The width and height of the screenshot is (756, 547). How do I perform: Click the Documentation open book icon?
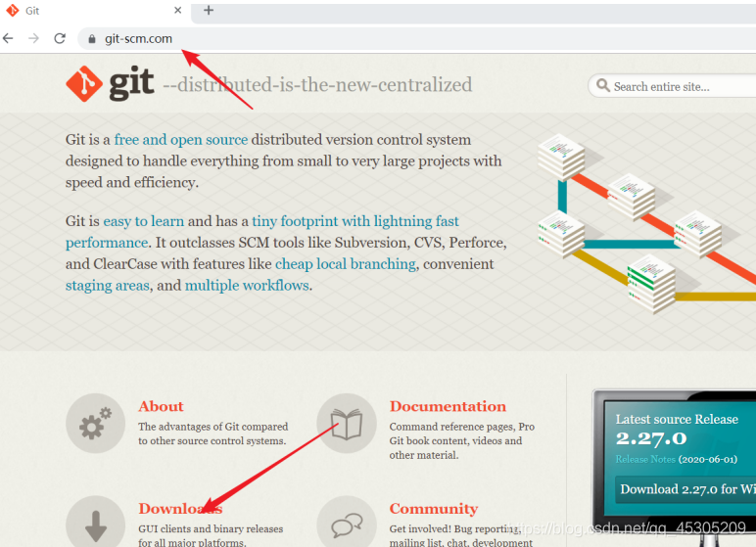pos(347,423)
